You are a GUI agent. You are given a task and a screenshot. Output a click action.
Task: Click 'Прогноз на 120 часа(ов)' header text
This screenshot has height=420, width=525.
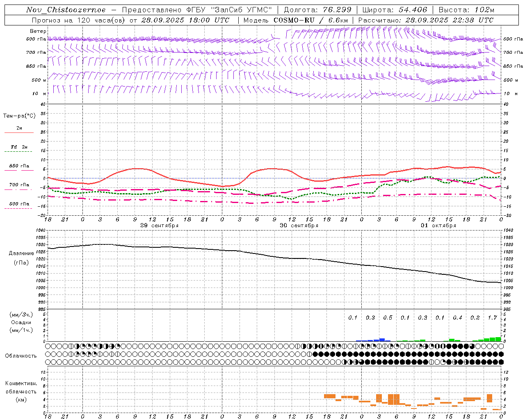tap(79, 20)
